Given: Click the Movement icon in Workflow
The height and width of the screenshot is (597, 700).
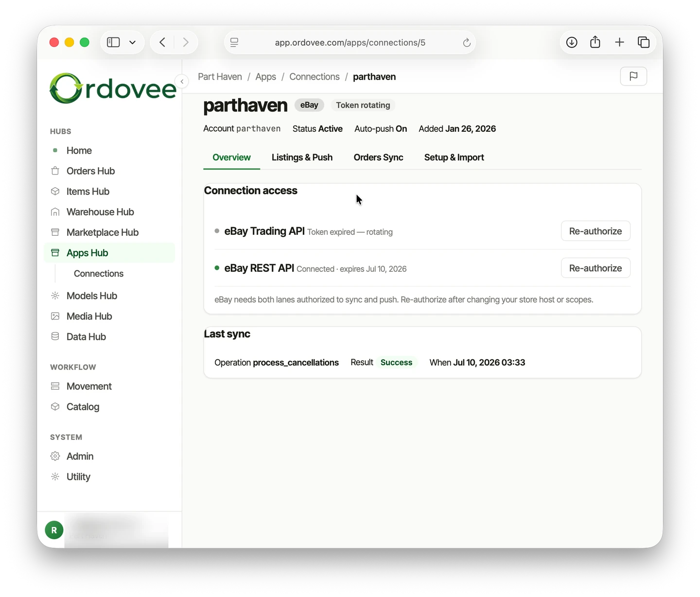Looking at the screenshot, I should 55,386.
